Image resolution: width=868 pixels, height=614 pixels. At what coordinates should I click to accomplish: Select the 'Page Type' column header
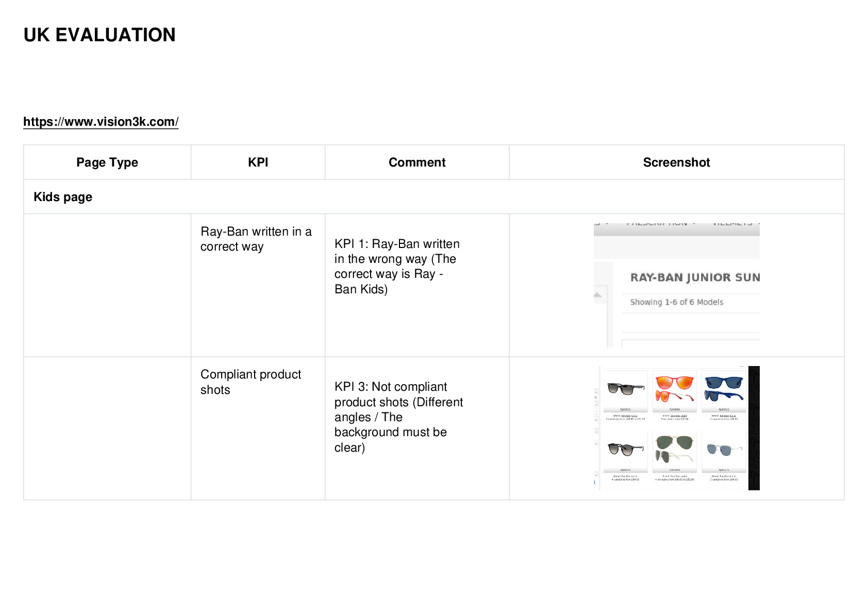point(107,162)
